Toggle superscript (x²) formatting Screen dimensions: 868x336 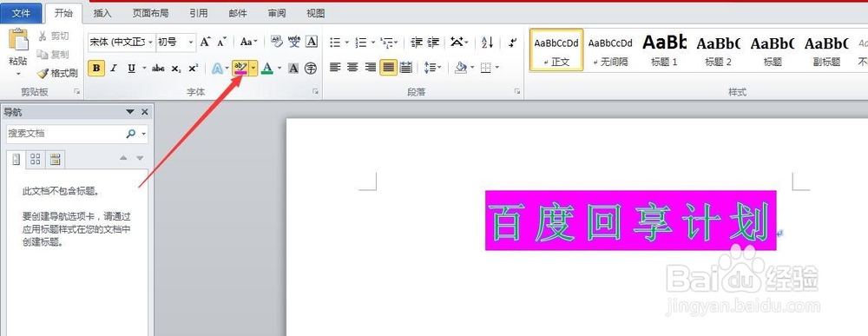click(x=194, y=68)
